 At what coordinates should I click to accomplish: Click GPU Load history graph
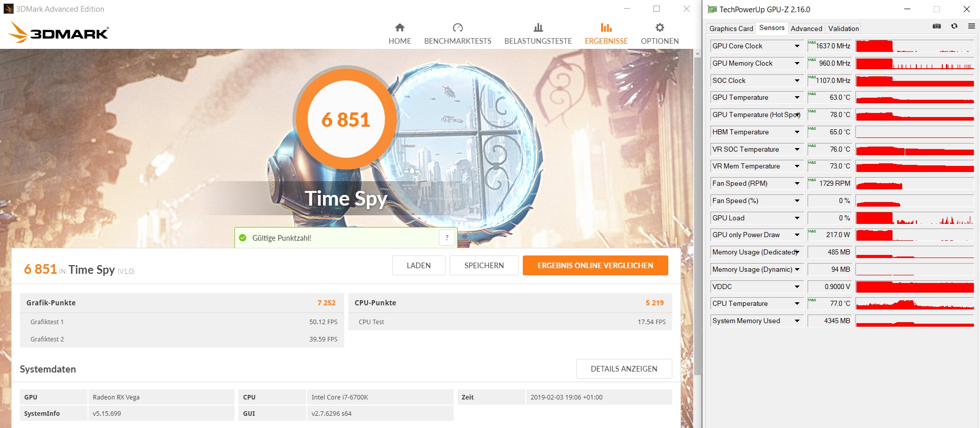[915, 218]
